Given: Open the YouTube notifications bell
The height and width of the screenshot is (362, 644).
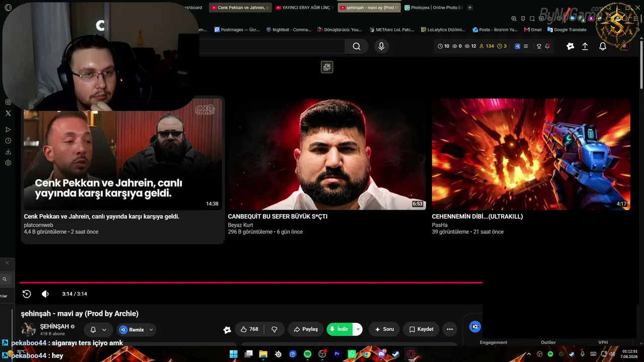Looking at the screenshot, I should 603,46.
